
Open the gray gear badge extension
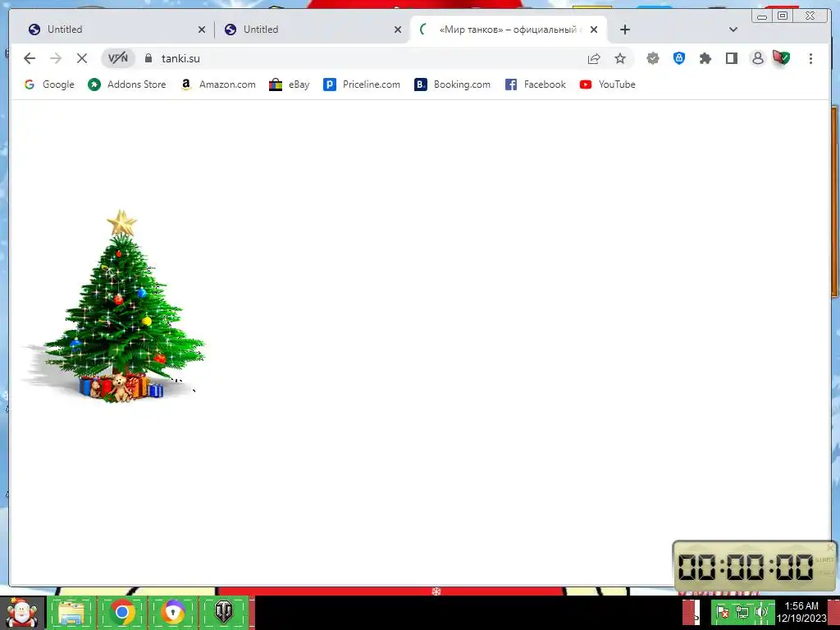pyautogui.click(x=652, y=58)
